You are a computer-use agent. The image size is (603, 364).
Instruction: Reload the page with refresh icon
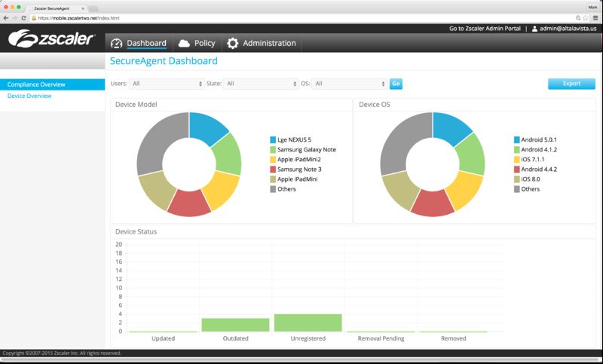click(x=24, y=18)
